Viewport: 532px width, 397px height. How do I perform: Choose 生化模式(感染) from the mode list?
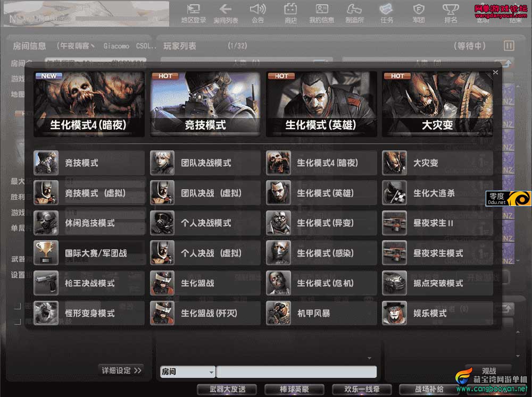point(321,252)
